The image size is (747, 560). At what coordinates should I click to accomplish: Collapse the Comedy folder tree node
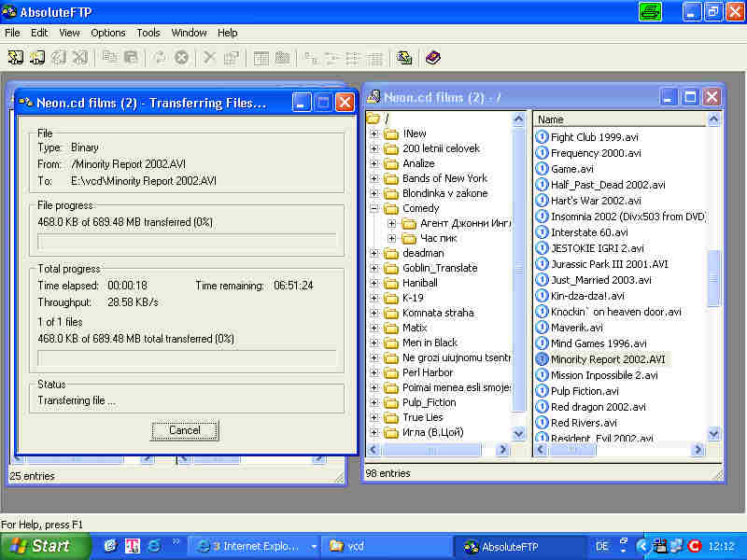(x=374, y=208)
